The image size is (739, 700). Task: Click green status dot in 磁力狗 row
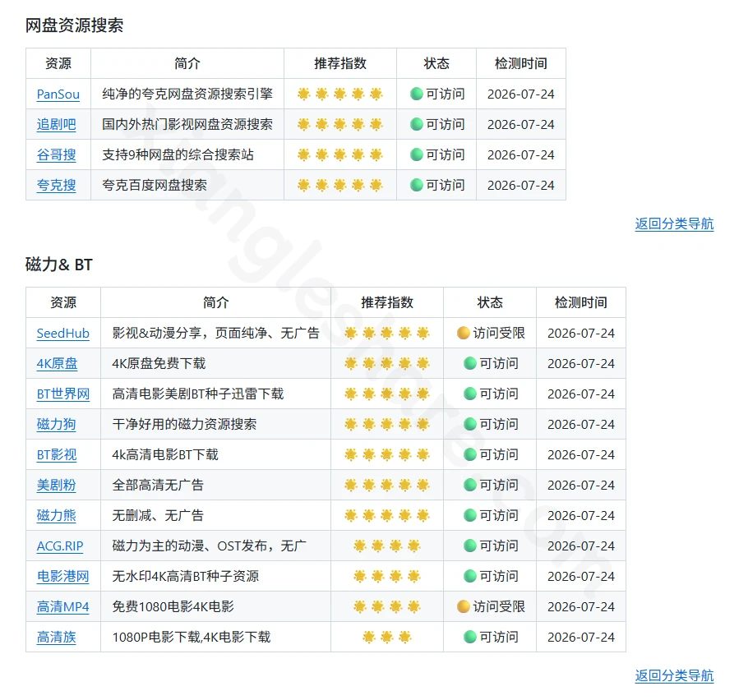click(x=470, y=424)
